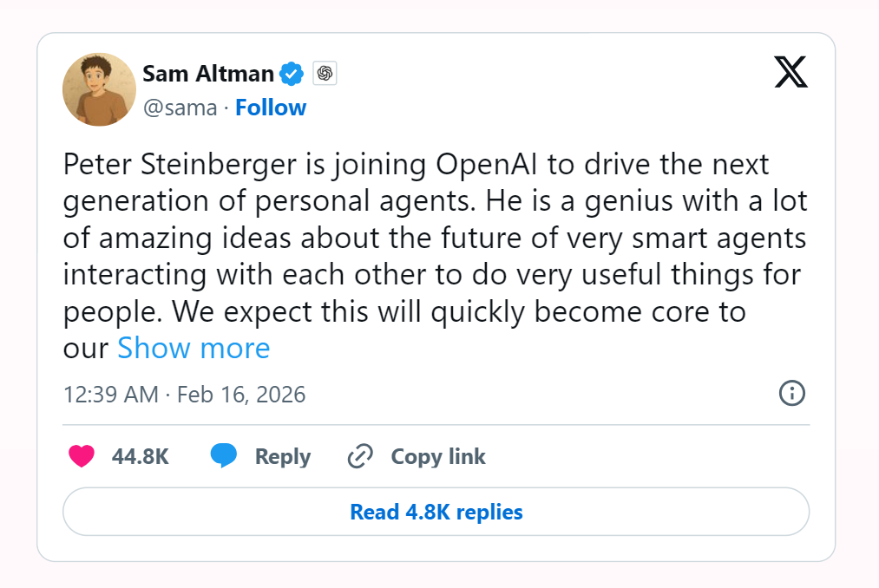This screenshot has height=588, width=879.
Task: Follow the @sama account
Action: 271,108
